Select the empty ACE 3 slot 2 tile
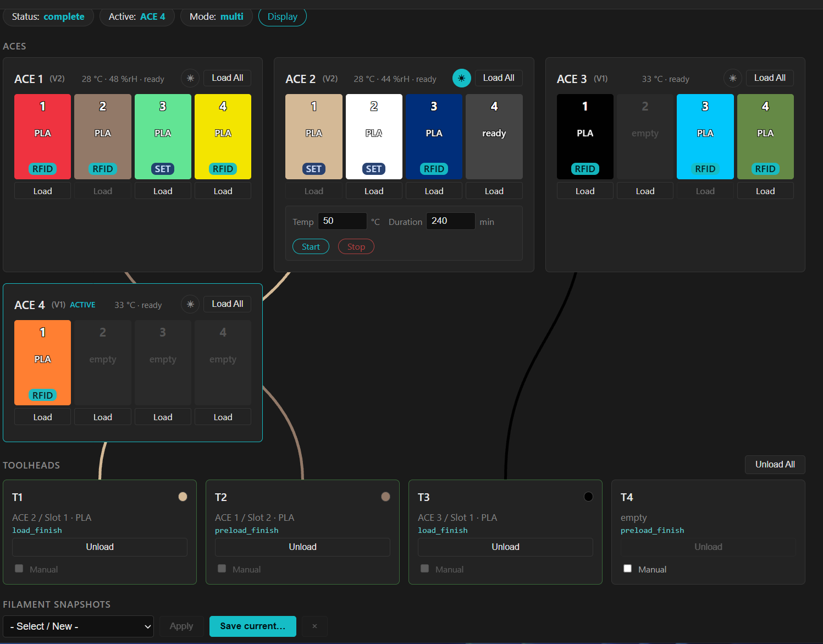The width and height of the screenshot is (823, 644). [645, 136]
